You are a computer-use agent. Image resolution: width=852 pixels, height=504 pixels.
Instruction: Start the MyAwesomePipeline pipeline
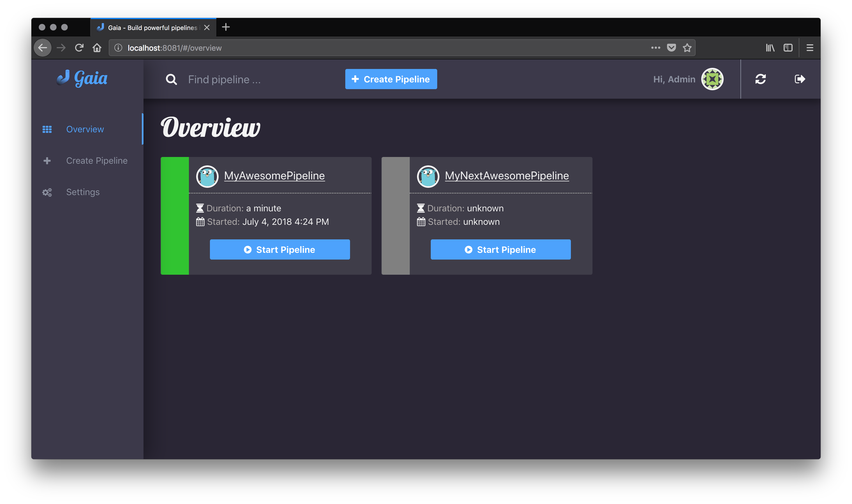279,250
